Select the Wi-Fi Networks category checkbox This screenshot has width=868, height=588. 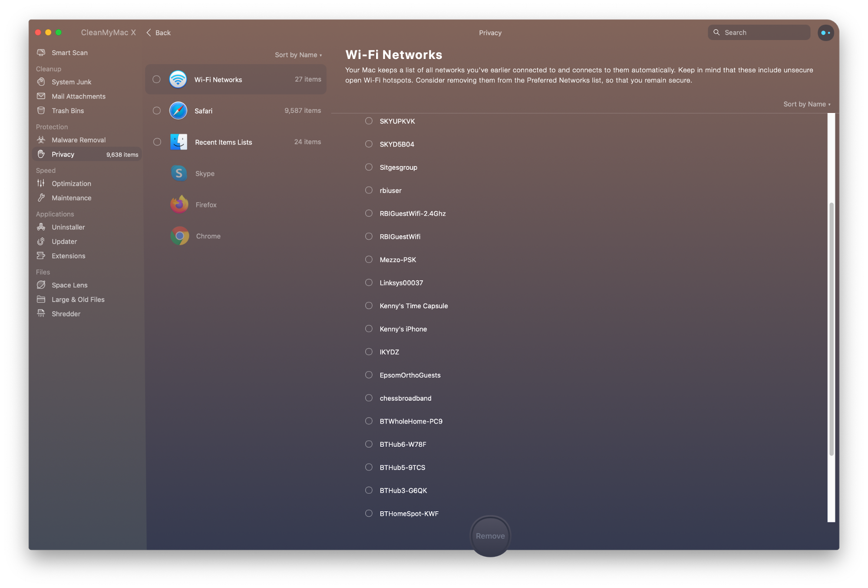[x=156, y=79]
